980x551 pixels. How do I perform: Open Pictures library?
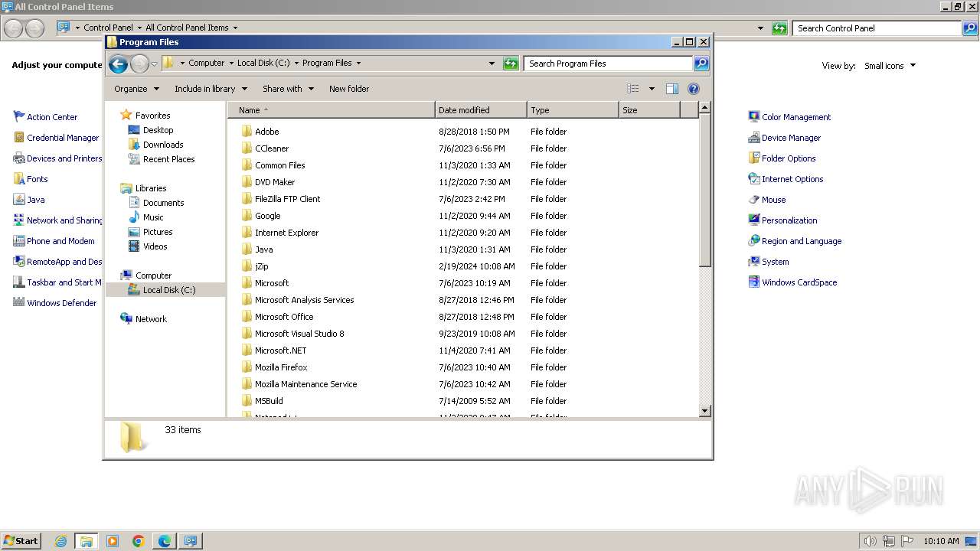point(158,232)
